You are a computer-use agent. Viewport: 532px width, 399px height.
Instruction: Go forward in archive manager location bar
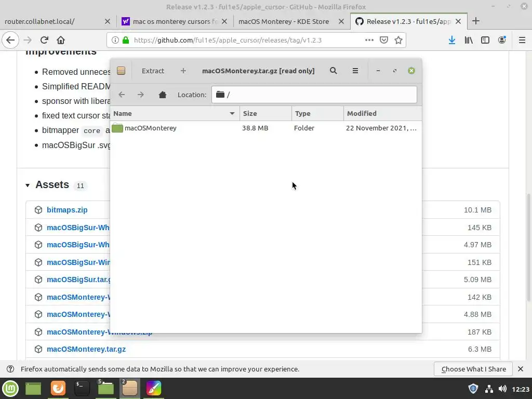[x=140, y=95]
